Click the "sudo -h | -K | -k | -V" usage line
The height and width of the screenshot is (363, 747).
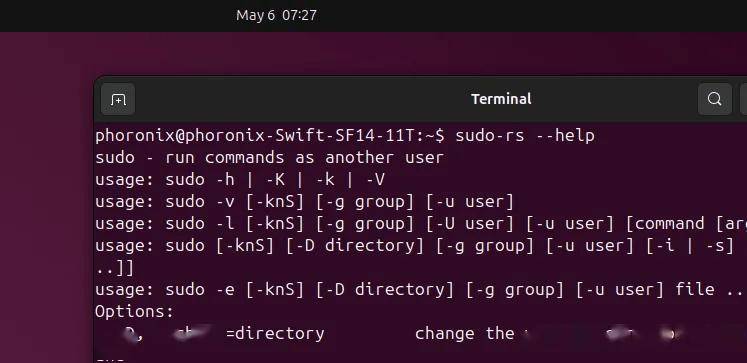tap(240, 180)
